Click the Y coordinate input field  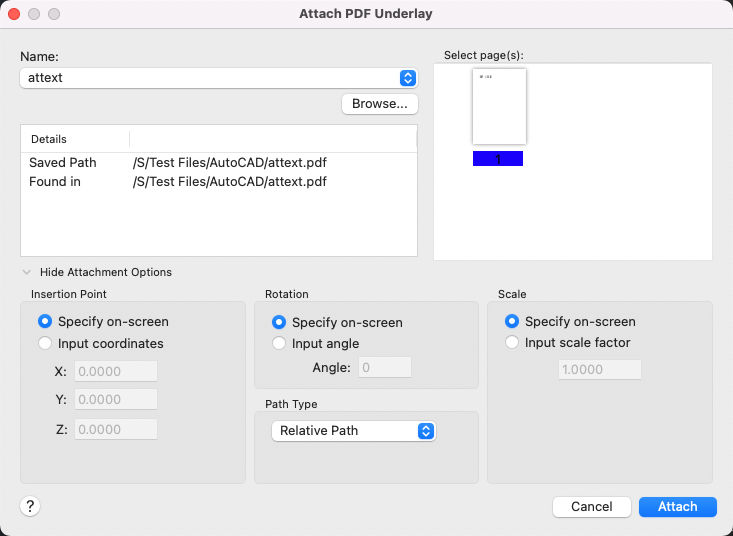[116, 400]
